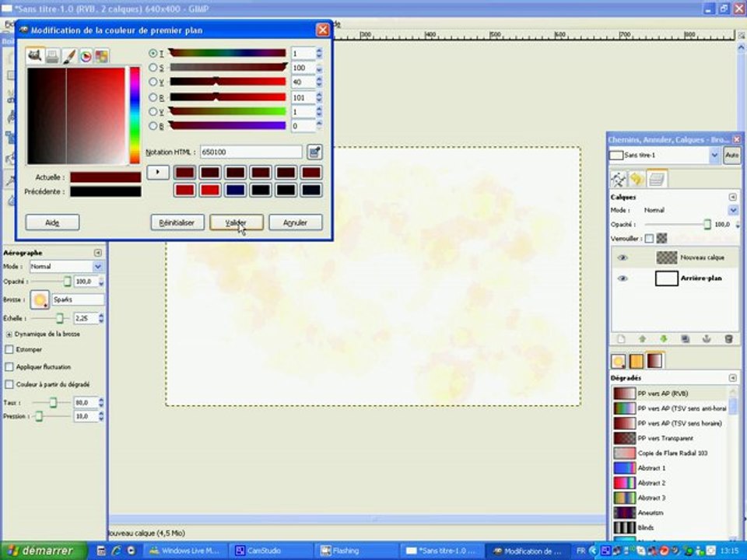Viewport: 747px width, 560px height.
Task: Open the airbrush Mode Normal dropdown
Action: (x=66, y=266)
